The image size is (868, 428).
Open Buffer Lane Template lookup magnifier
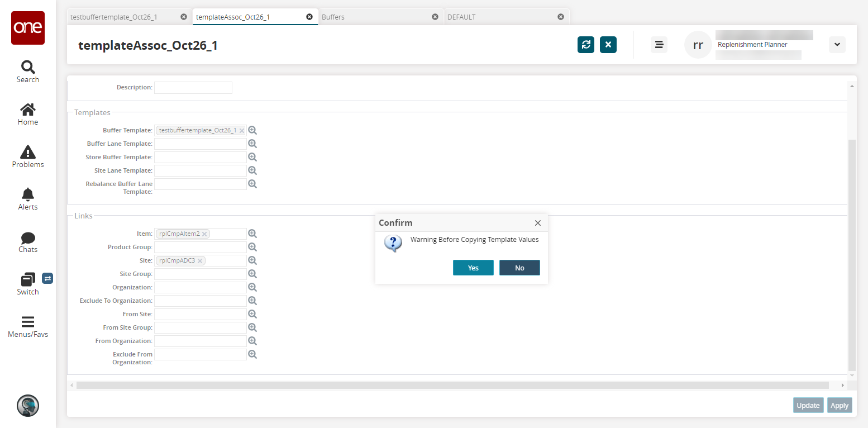(252, 144)
